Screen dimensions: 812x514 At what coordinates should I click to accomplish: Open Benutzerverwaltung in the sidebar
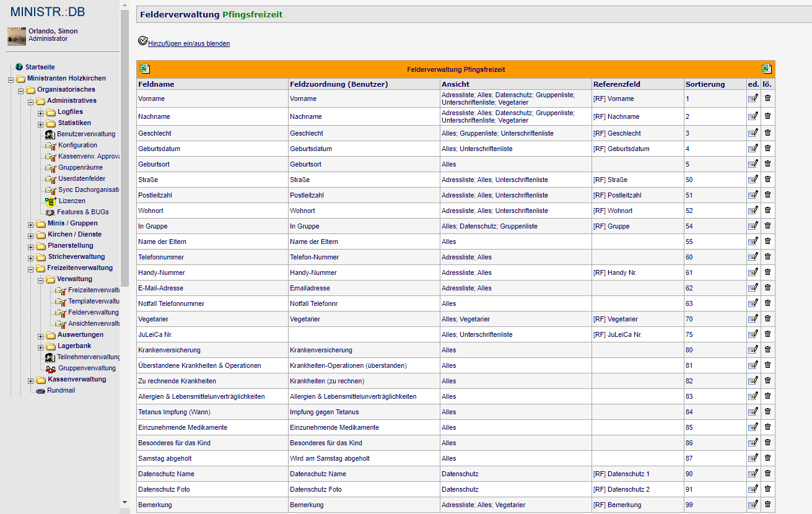86,134
